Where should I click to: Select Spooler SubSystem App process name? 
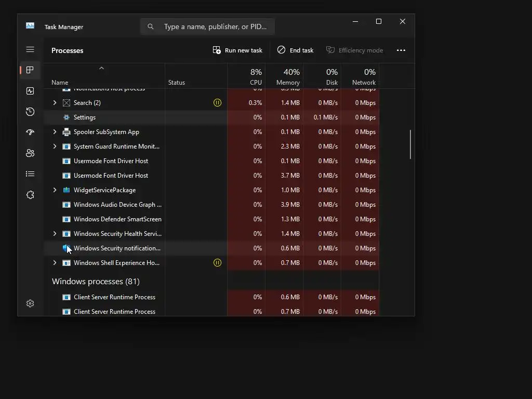(106, 132)
